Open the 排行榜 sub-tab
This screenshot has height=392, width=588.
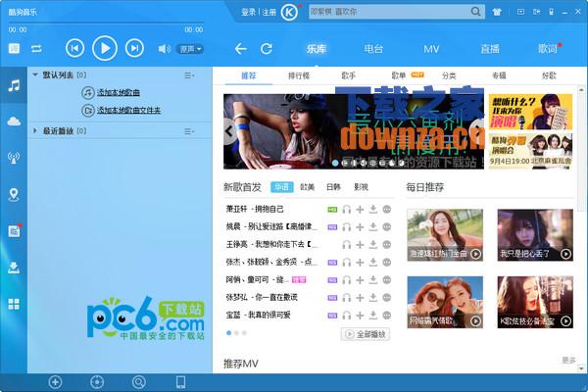(x=299, y=75)
